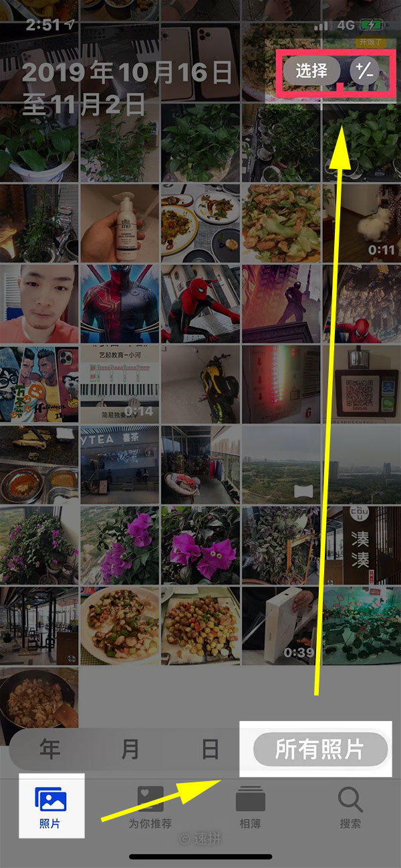Switch to 月 month view

tap(130, 749)
